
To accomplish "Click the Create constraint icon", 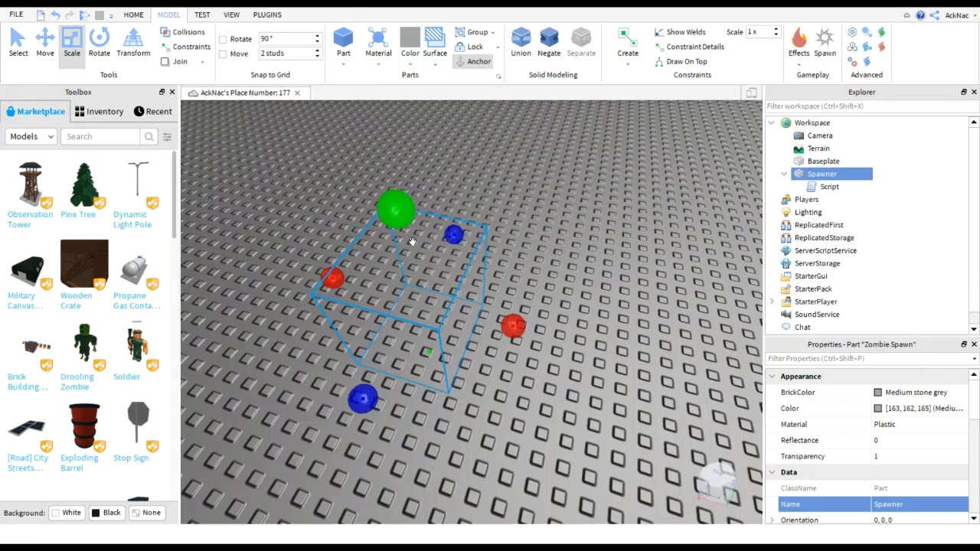I will pos(628,43).
